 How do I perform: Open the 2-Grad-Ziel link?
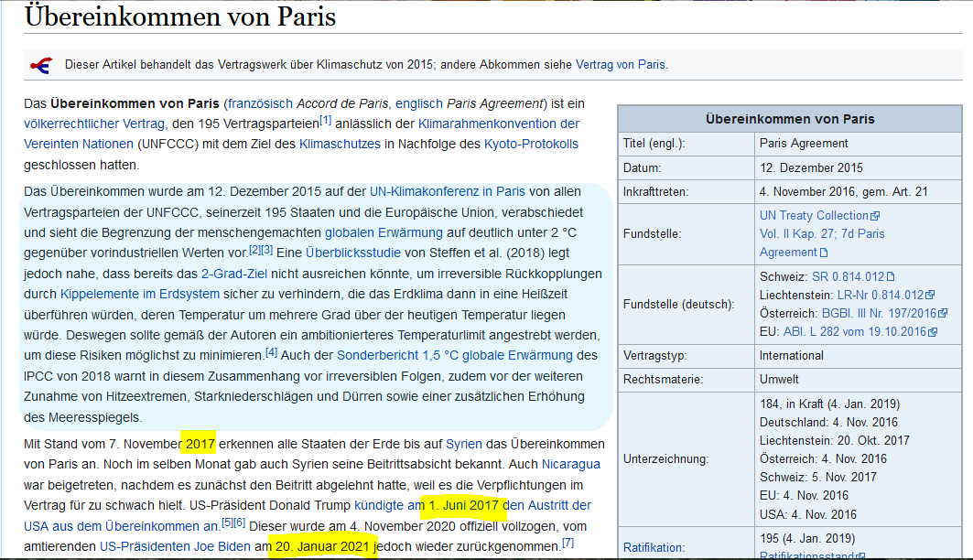click(x=234, y=274)
